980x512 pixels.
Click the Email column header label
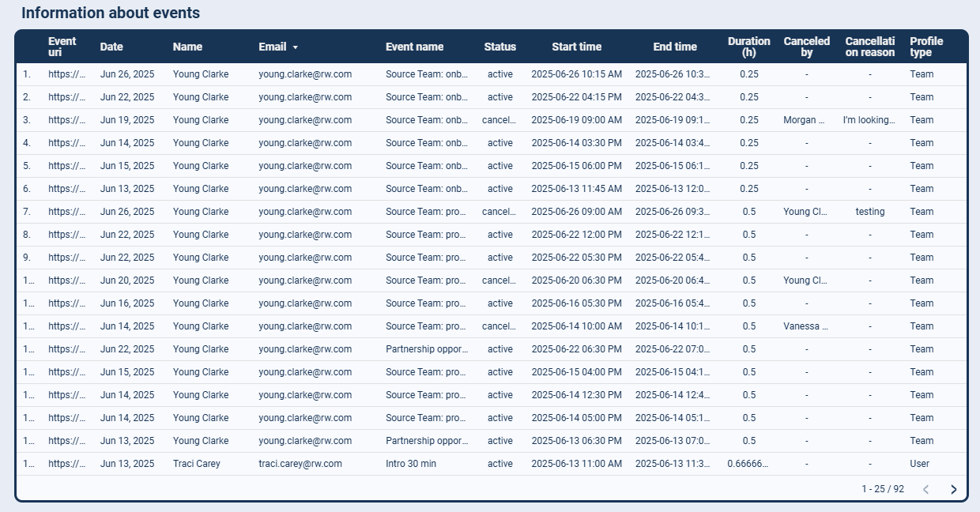click(x=272, y=47)
